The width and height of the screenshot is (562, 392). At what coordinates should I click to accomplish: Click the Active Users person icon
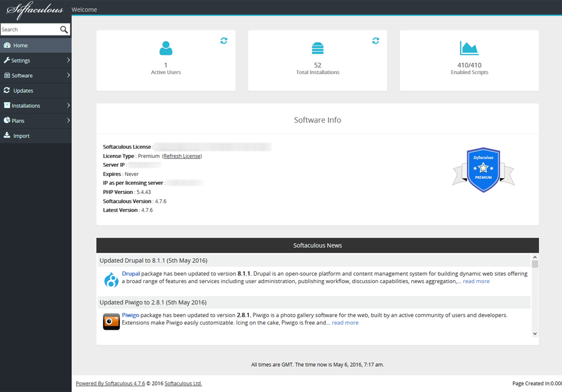(166, 48)
